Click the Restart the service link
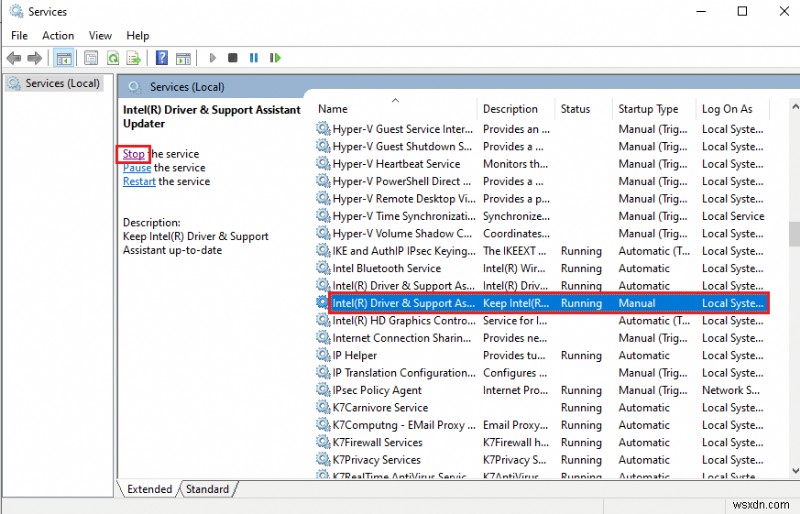Viewport: 800px width, 514px height. 139,181
